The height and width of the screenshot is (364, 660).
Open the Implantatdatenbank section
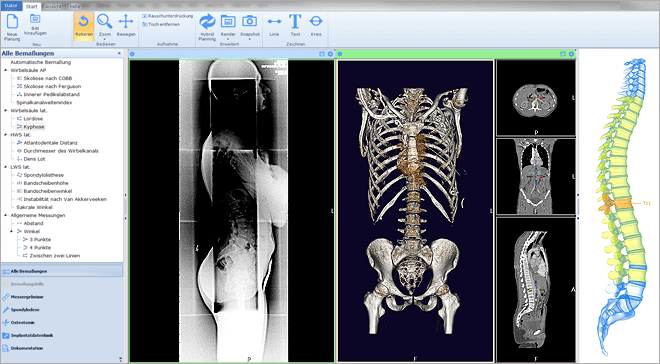[x=32, y=336]
